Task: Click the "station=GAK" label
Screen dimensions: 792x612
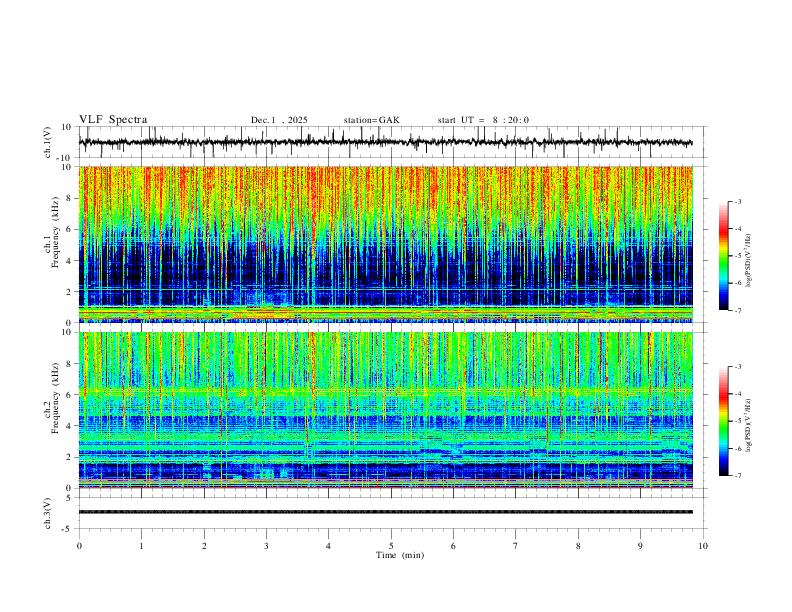Action: 371,120
